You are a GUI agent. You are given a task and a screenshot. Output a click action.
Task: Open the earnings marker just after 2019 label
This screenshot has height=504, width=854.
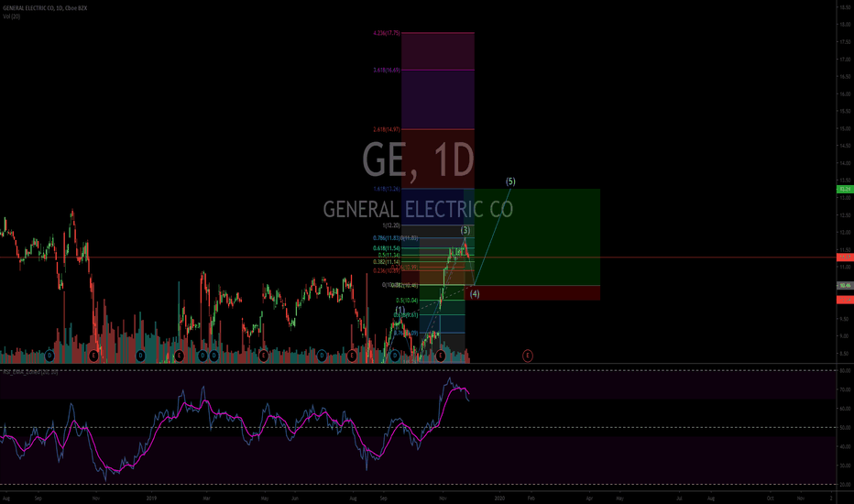click(x=179, y=356)
